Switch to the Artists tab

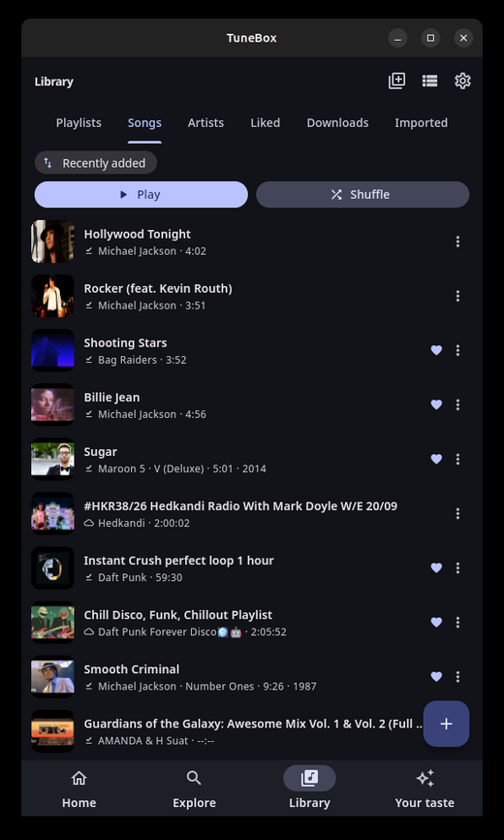tap(205, 122)
